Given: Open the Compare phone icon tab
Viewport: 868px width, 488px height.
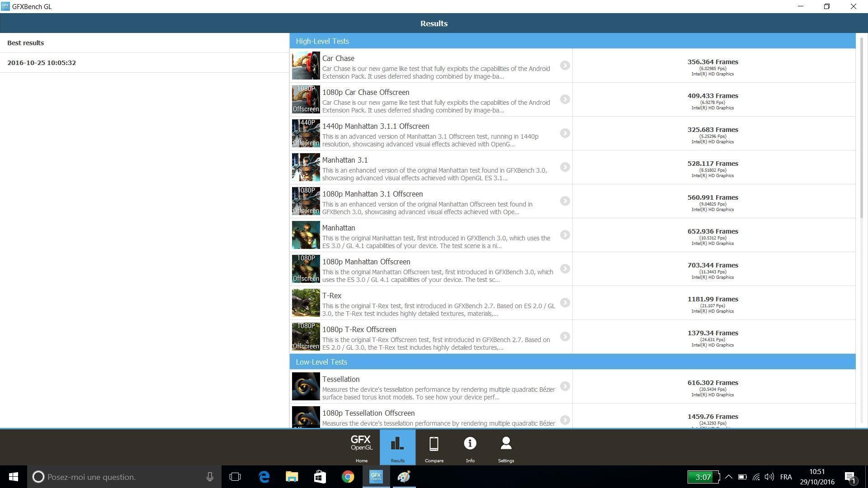Looking at the screenshot, I should (434, 447).
